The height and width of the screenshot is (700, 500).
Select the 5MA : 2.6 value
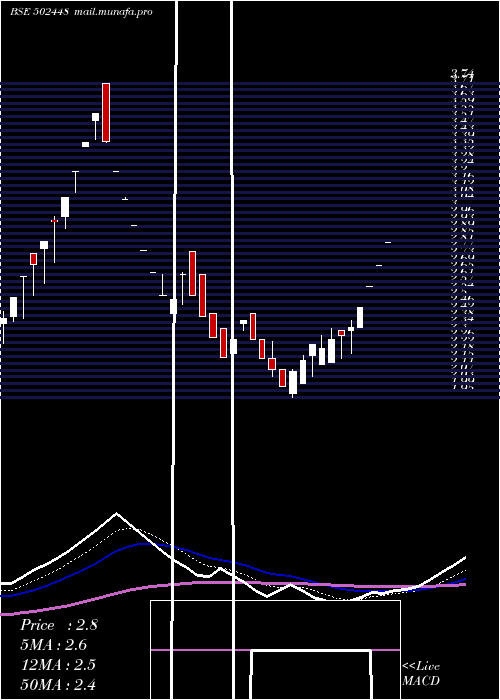(54, 645)
